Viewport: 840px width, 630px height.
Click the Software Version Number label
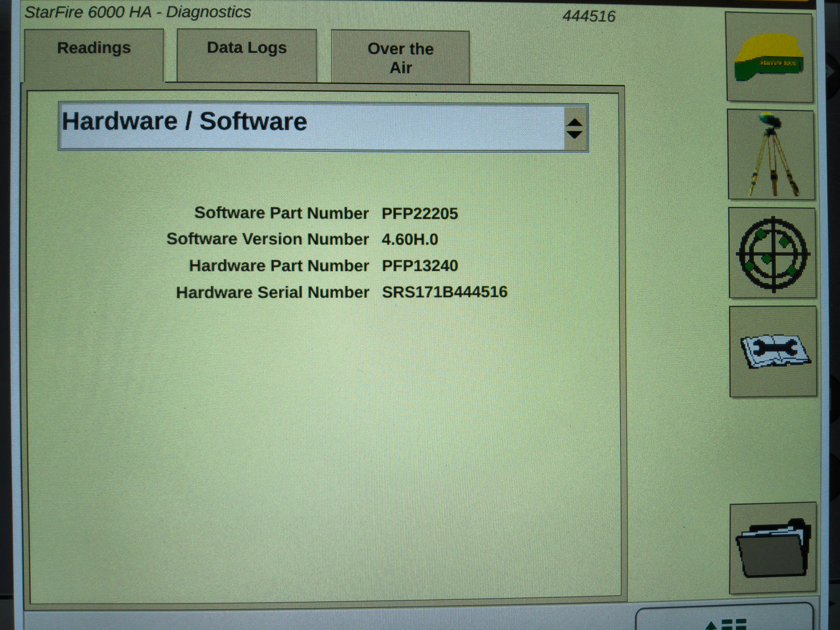(267, 239)
